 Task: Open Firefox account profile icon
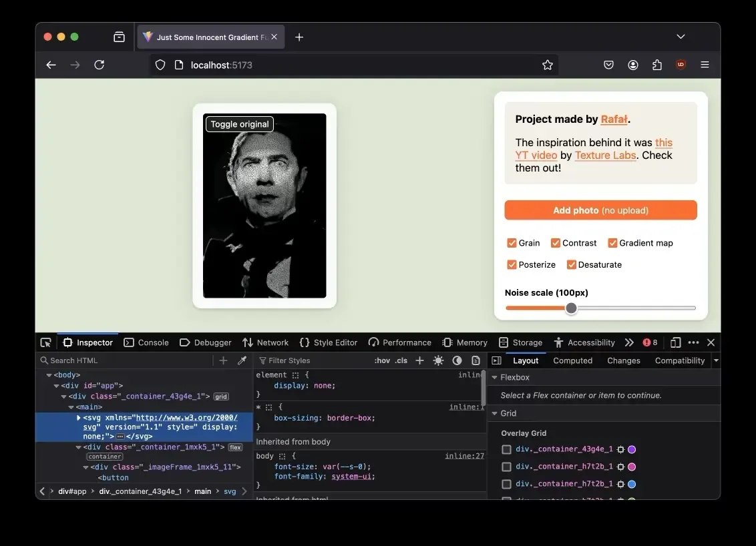(633, 65)
